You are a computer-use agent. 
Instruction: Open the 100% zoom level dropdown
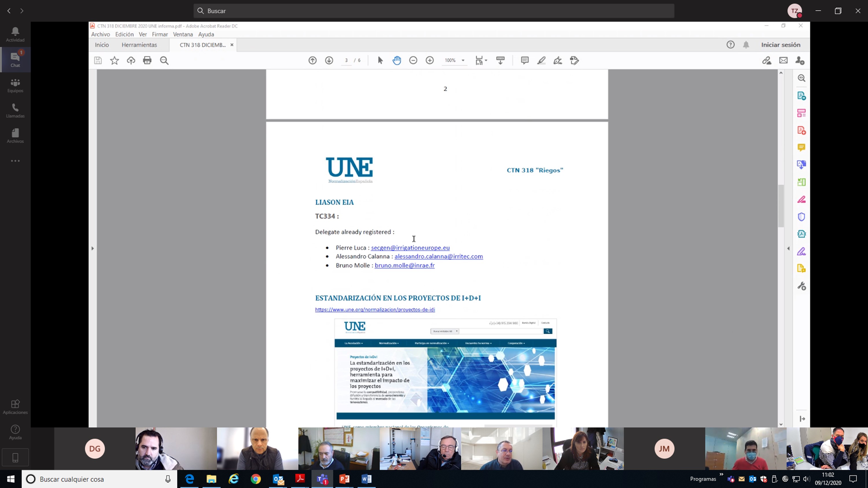(455, 61)
